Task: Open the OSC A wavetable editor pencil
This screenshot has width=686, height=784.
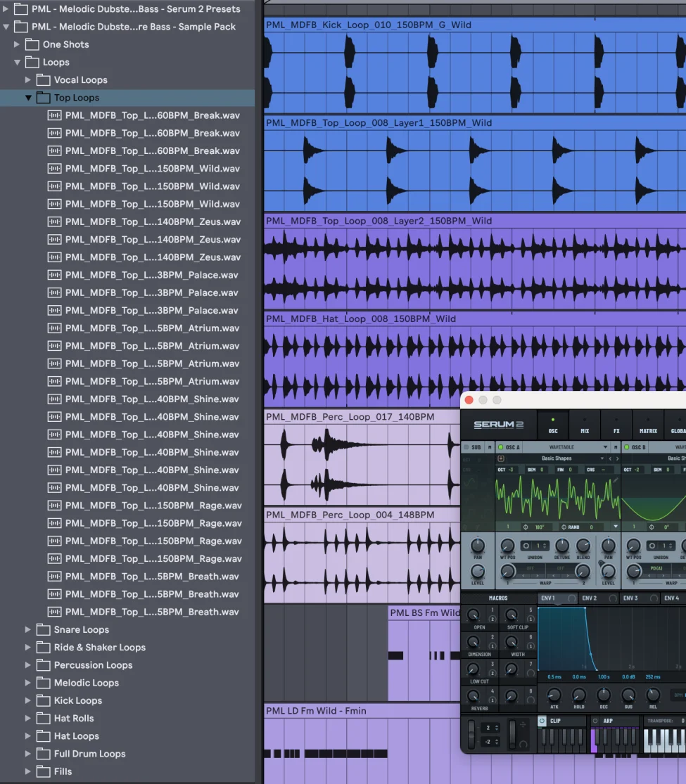Action: pos(616,480)
